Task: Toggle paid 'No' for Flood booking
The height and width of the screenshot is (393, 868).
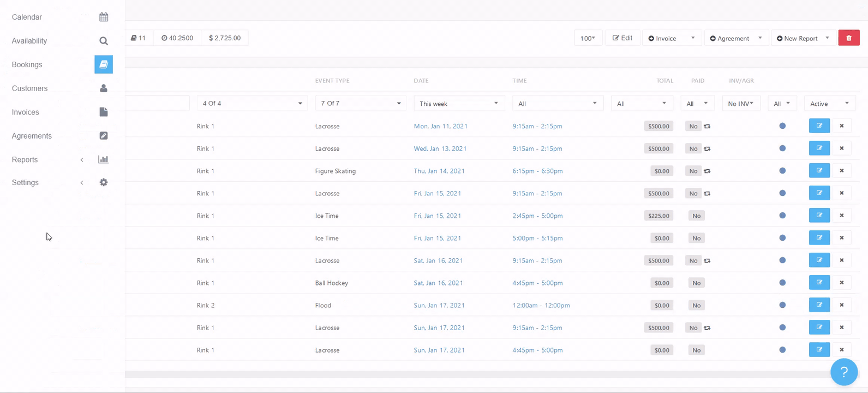Action: [x=696, y=305]
